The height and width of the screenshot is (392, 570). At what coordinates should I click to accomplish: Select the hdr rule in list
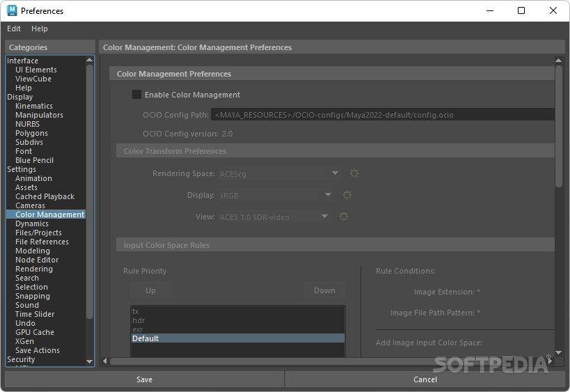(x=238, y=320)
